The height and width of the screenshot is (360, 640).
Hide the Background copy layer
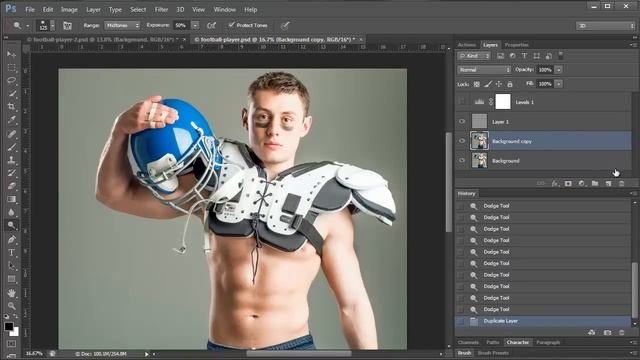(x=462, y=141)
